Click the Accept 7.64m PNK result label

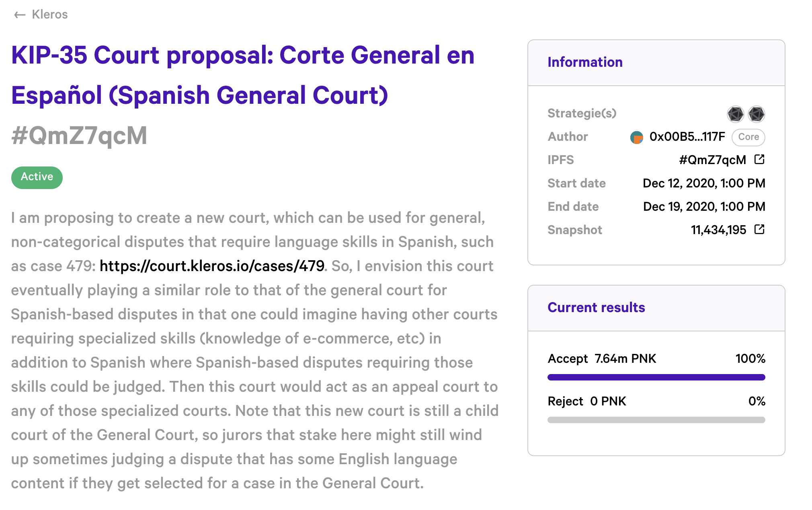coord(602,358)
